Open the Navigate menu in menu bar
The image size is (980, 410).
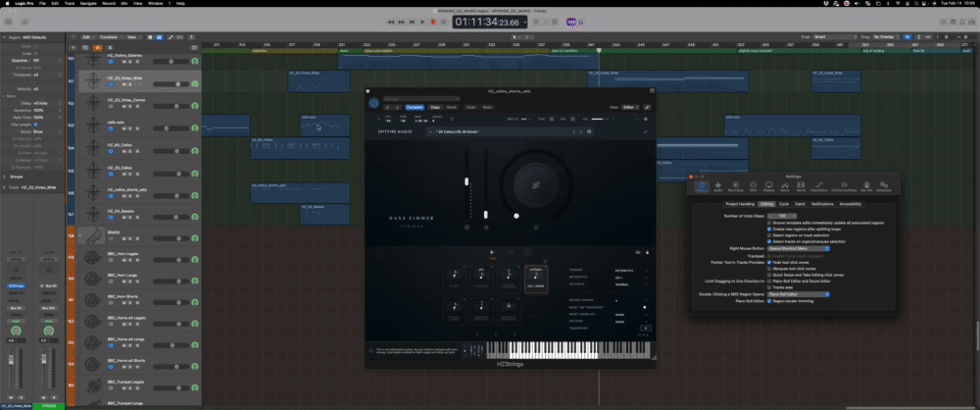[88, 3]
